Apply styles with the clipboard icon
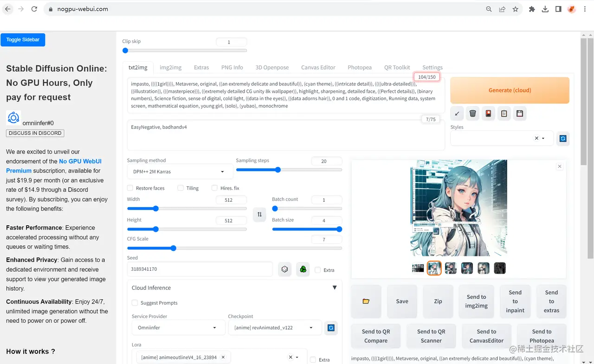Viewport: 594px width, 364px height. (x=504, y=114)
